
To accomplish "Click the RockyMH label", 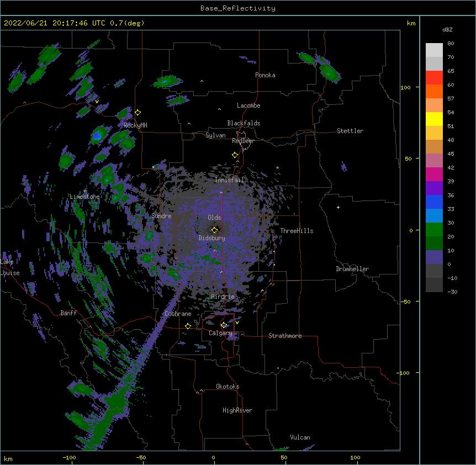I will tap(135, 125).
